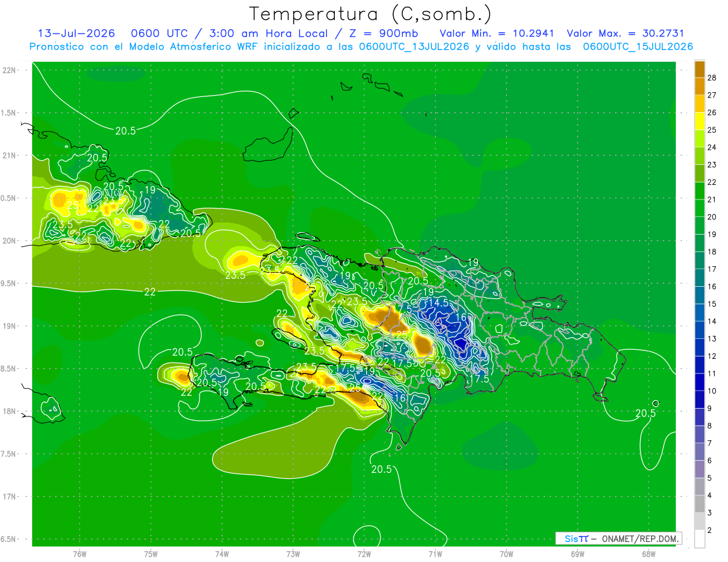The image size is (728, 562).
Task: Pick the gray legend swatch between 3 and 4
Action: tap(699, 504)
